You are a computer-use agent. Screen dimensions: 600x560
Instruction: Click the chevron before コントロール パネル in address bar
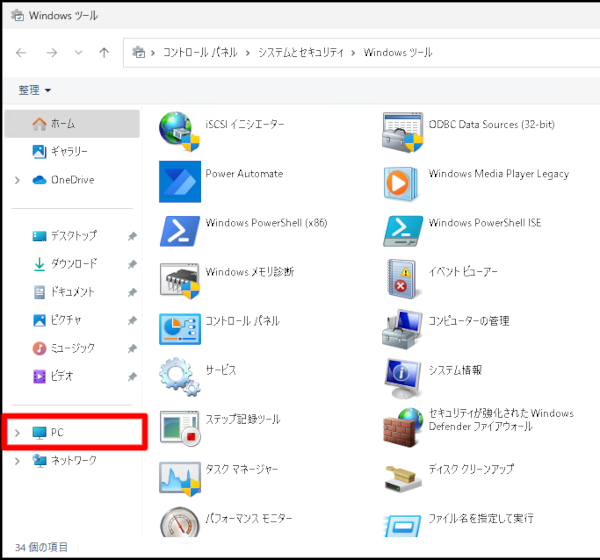pos(153,53)
